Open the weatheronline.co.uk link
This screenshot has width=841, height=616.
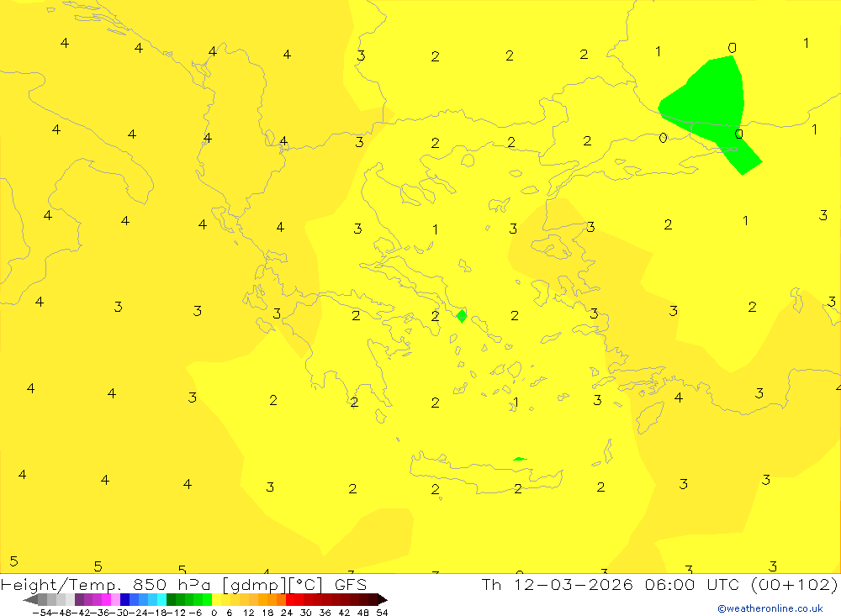(770, 608)
